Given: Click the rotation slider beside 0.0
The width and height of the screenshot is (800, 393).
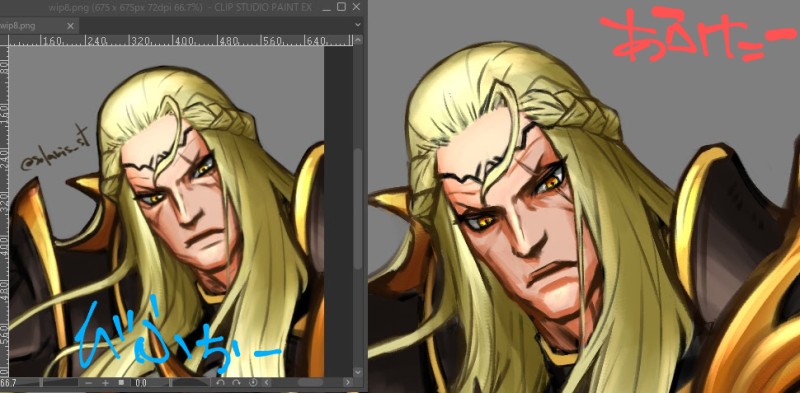Looking at the screenshot, I should coord(190,383).
